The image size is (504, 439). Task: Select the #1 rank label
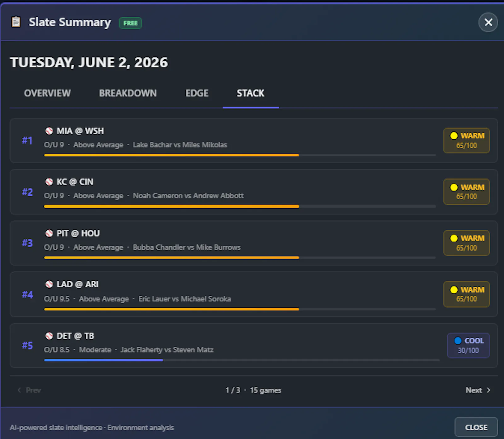coord(27,141)
